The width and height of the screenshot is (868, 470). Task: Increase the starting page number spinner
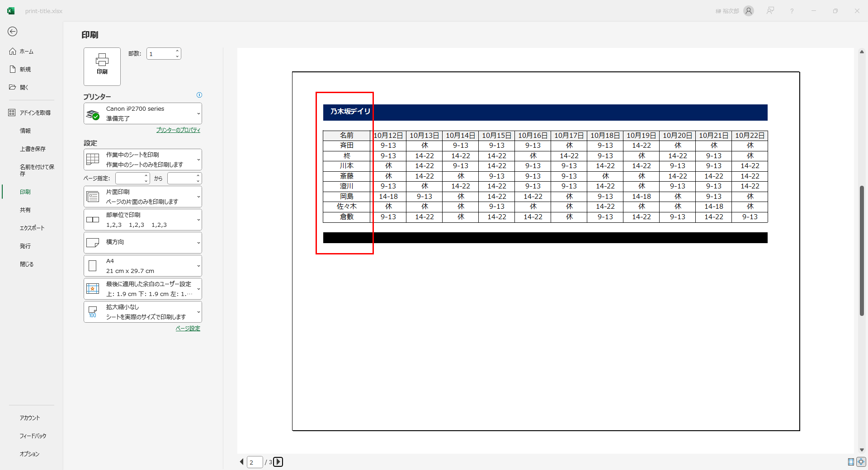[146, 175]
